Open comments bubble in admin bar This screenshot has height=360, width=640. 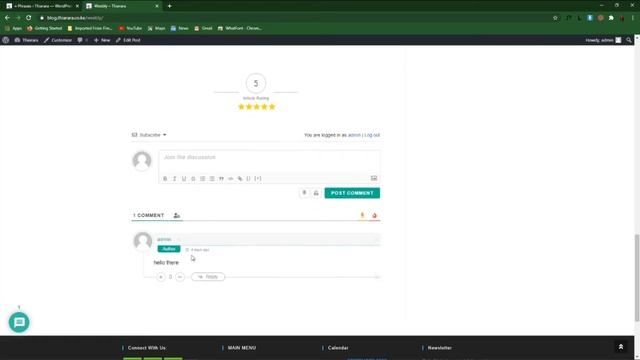click(x=82, y=40)
